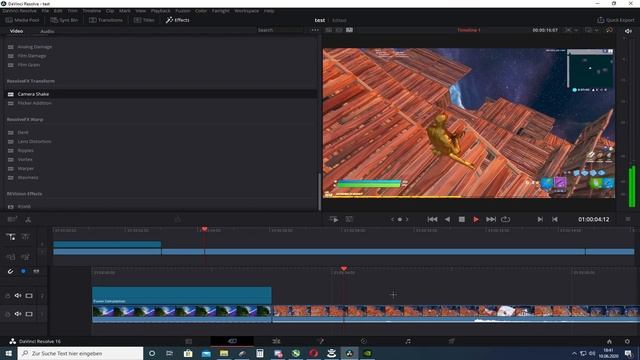Screen dimensions: 640x360
Task: Select the Ripples effect
Action: [25, 151]
